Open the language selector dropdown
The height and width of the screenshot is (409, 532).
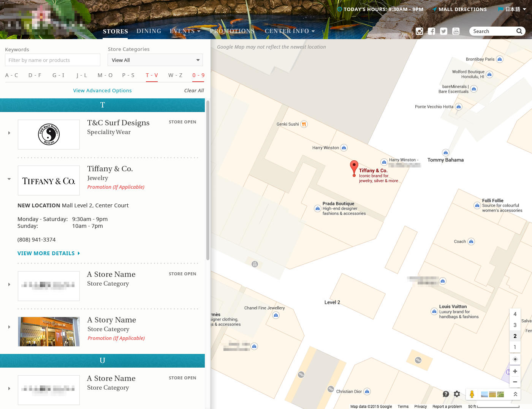click(512, 9)
